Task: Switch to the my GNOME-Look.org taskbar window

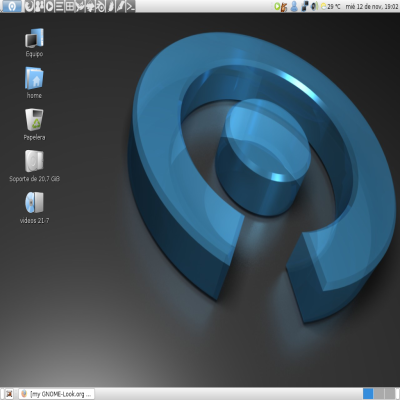Action: tap(57, 394)
